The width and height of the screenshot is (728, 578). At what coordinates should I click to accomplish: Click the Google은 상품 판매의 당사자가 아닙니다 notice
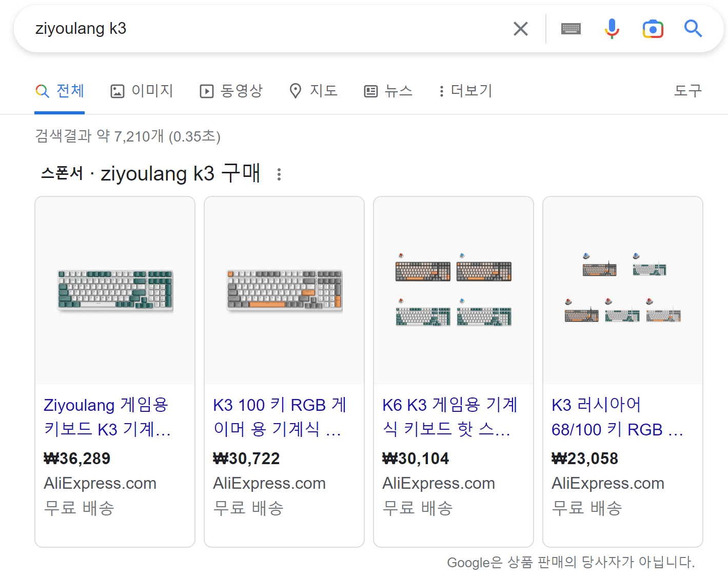[x=571, y=562]
